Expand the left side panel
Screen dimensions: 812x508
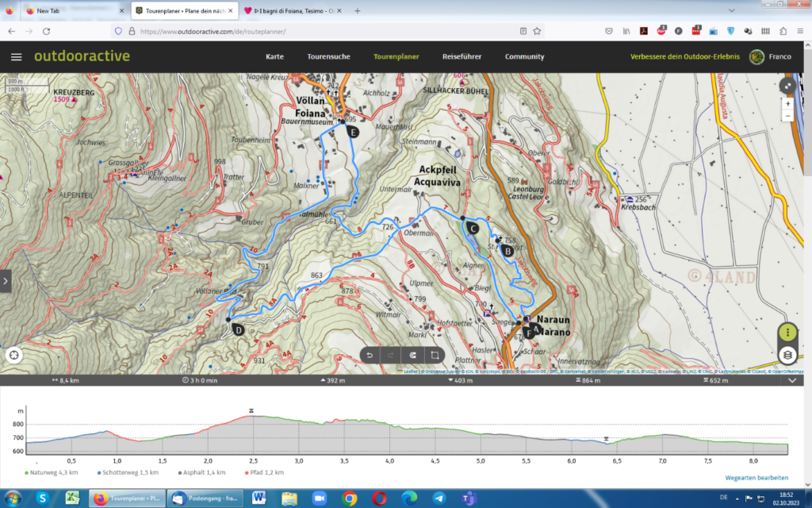6,280
